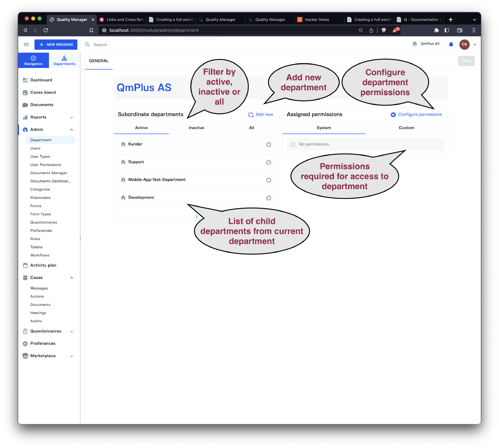Select the Custom permissions tab
Image resolution: width=499 pixels, height=448 pixels.
pos(406,128)
